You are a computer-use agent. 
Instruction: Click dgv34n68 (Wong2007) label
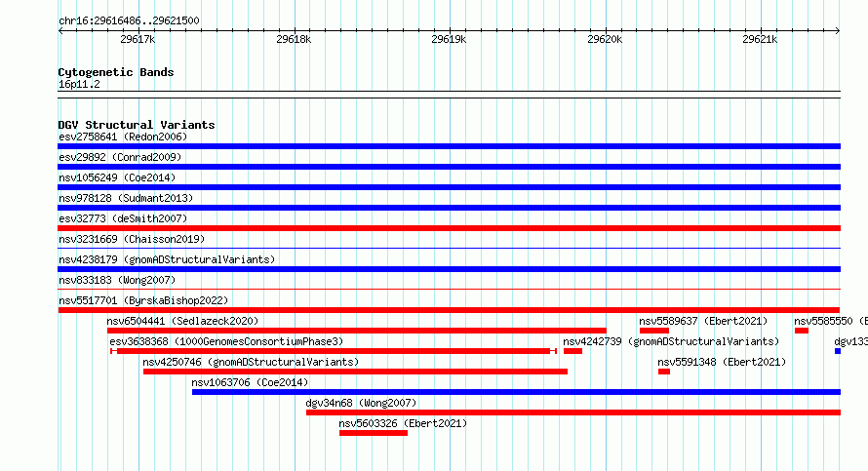point(361,403)
